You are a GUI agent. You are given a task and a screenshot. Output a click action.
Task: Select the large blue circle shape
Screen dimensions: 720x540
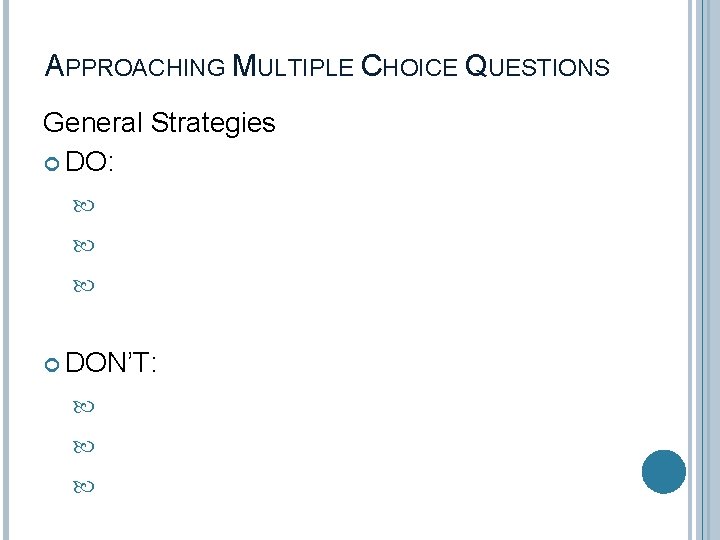coord(664,472)
